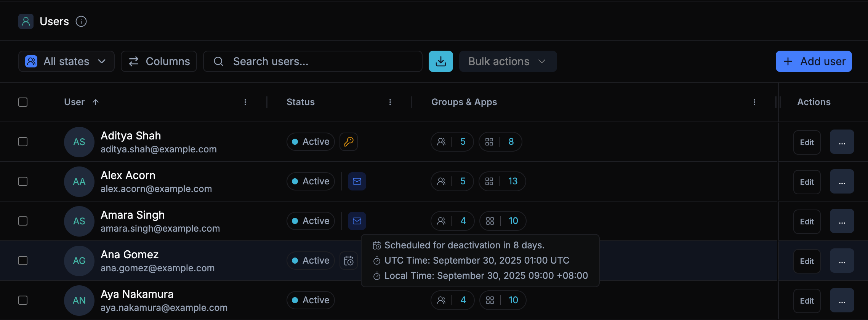Viewport: 868px width, 320px height.
Task: Click Ana Gomez's scheduled deactivation calendar icon
Action: click(x=348, y=261)
